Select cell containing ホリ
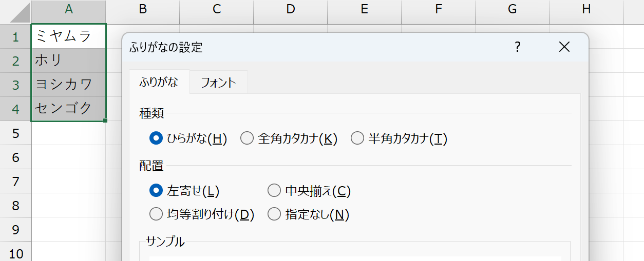This screenshot has width=644, height=261. pos(69,61)
